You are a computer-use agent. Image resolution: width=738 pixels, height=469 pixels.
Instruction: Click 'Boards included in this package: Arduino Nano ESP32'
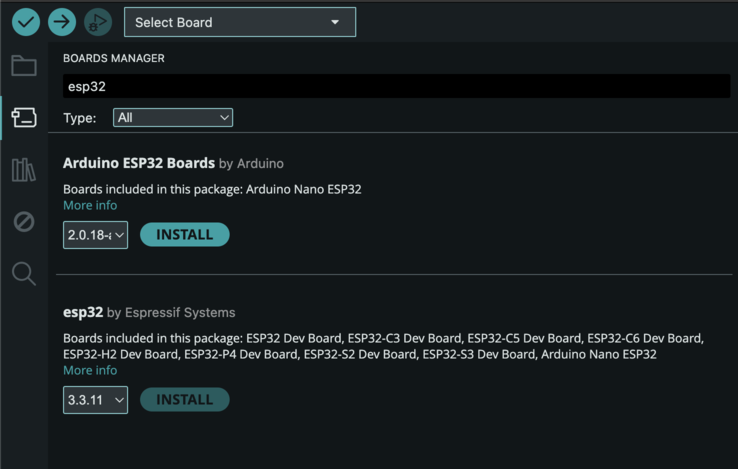click(212, 189)
